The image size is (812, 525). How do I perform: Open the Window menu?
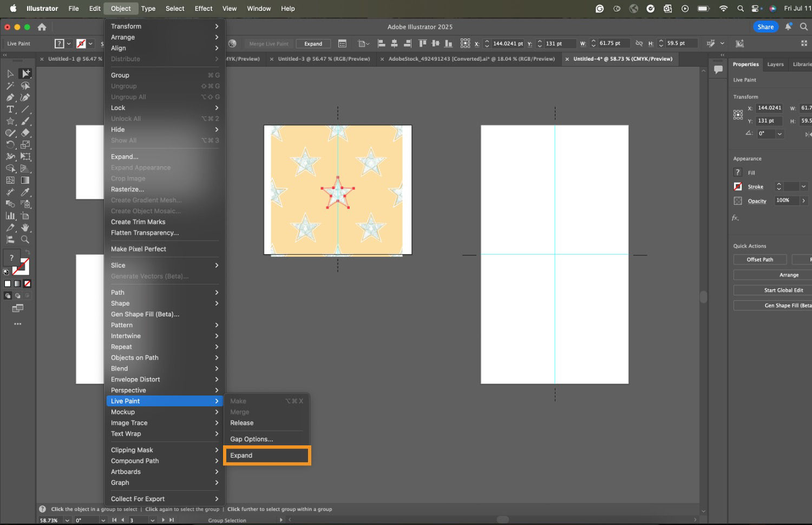click(259, 8)
